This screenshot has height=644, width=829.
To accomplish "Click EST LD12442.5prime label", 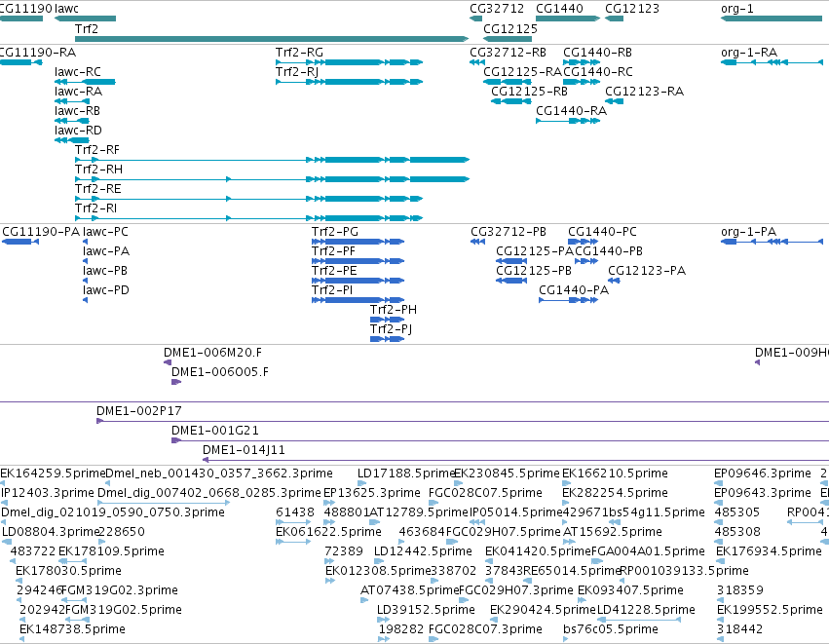I will [423, 551].
